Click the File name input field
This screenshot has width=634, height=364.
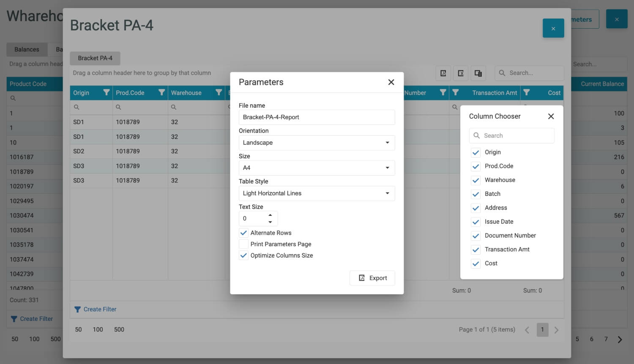tap(317, 117)
